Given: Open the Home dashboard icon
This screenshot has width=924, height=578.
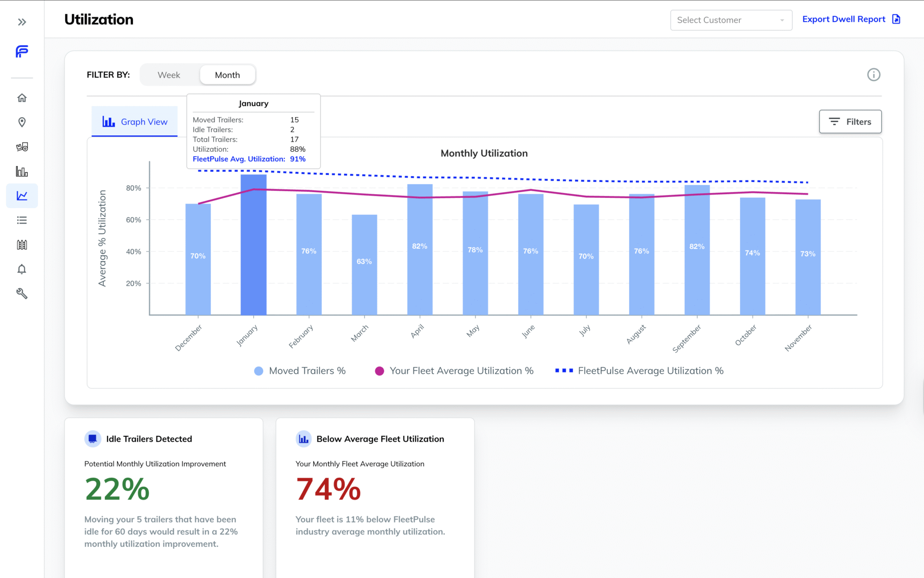Looking at the screenshot, I should (22, 97).
